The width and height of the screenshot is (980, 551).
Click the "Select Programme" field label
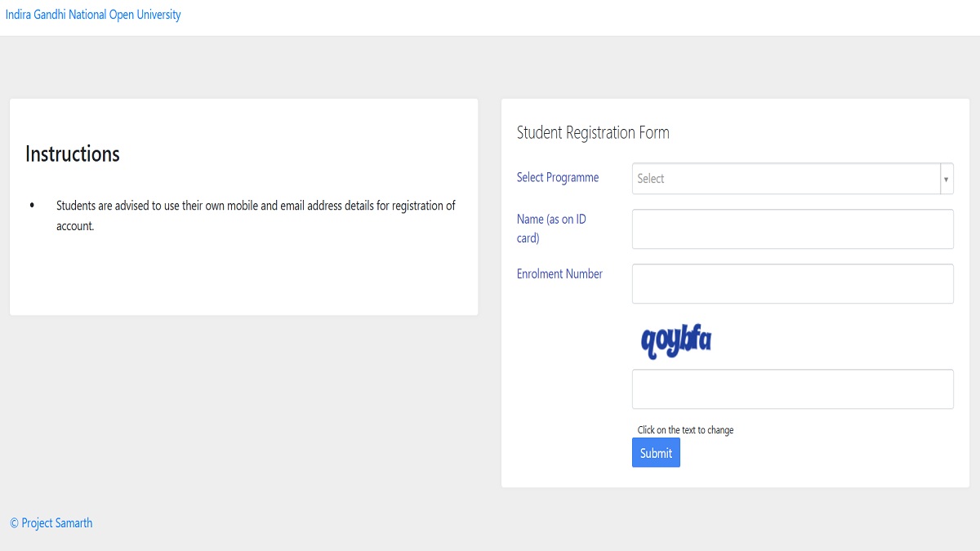558,178
